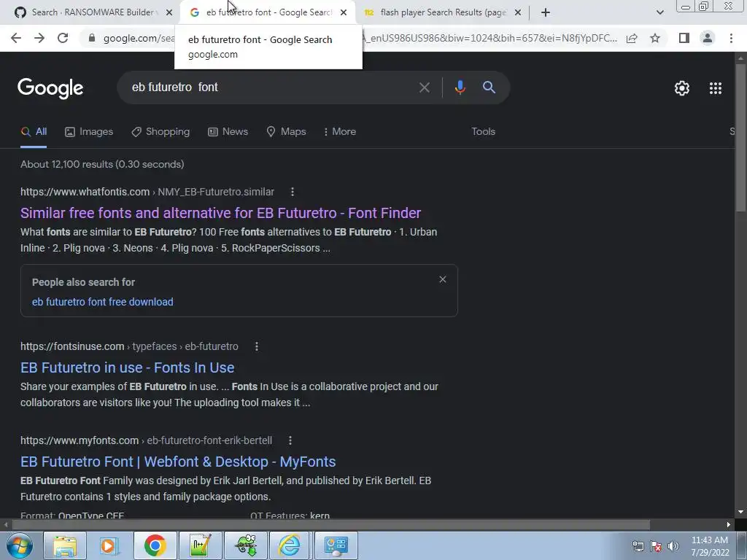Viewport: 747px width, 560px height.
Task: Submit search with magnifier icon
Action: coord(489,87)
